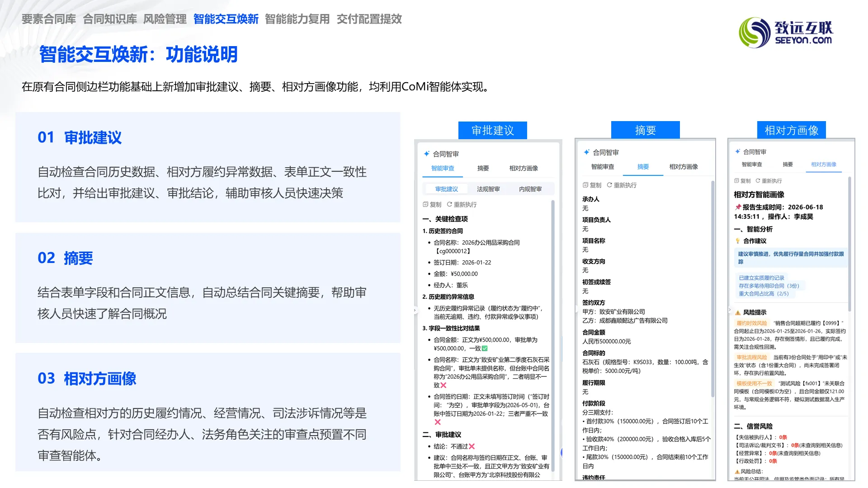The image size is (868, 488).
Task: Copy content in the 摘要 panel
Action: coord(592,185)
